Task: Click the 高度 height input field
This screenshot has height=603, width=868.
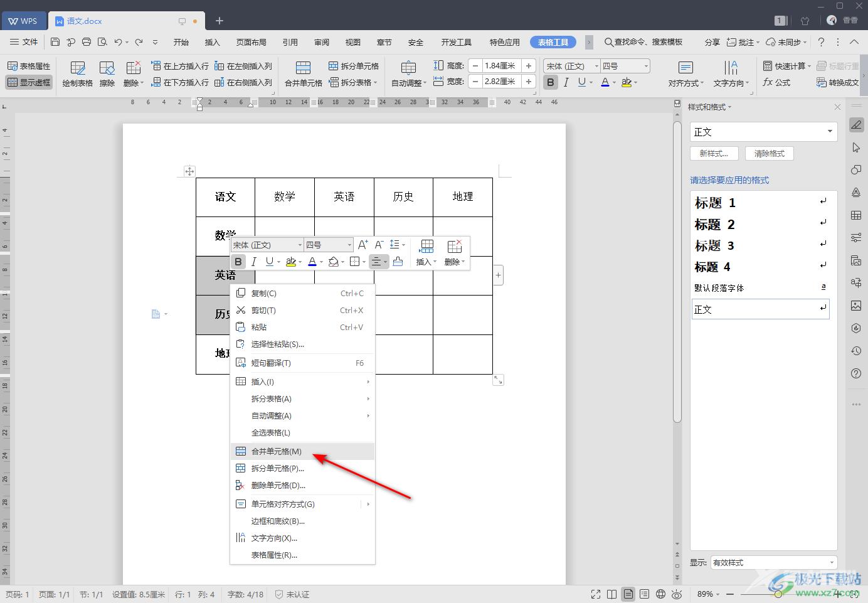Action: [501, 66]
